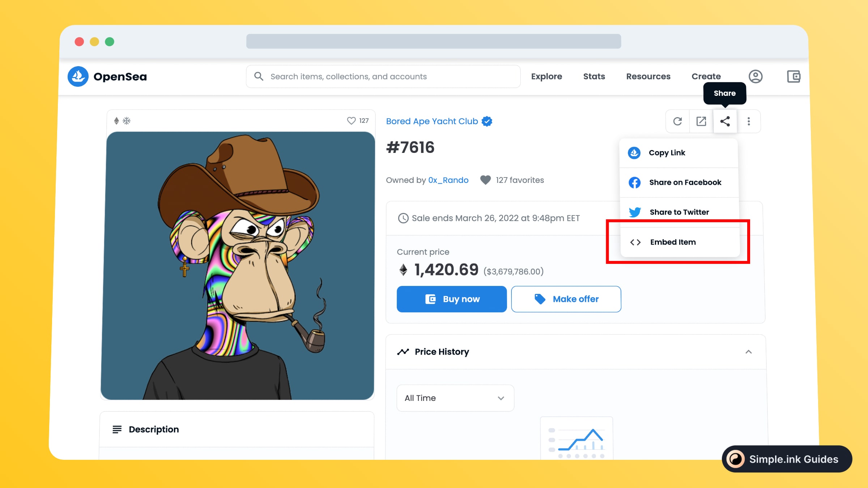Toggle the heart favorite on the image card

pyautogui.click(x=351, y=121)
